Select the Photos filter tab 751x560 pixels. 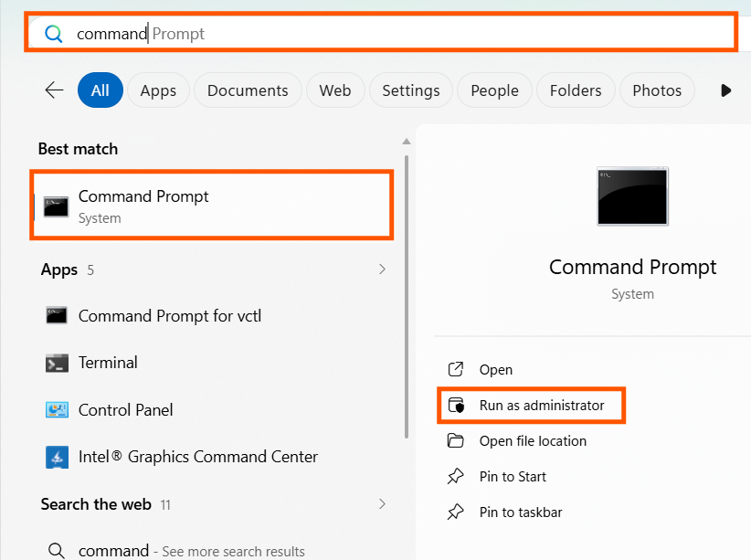657,90
